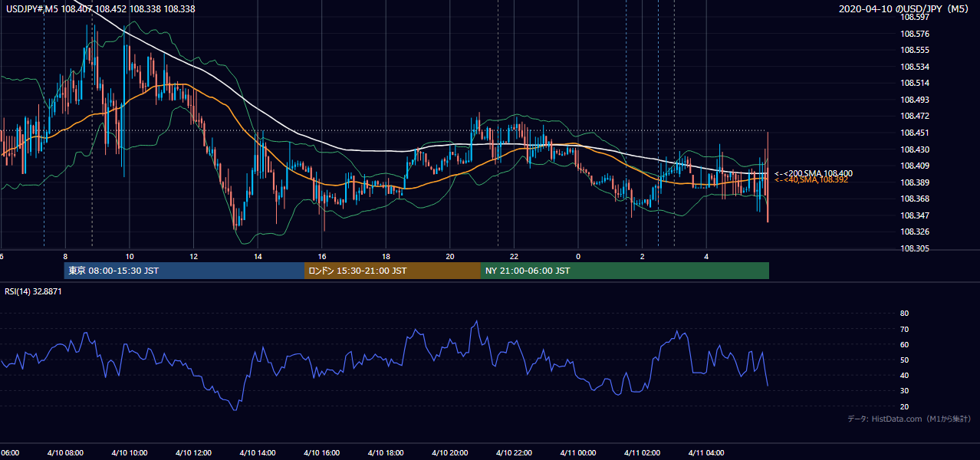The height and width of the screenshot is (460, 980).
Task: Click the 4/10 18:00 bottom time label
Action: click(x=386, y=453)
